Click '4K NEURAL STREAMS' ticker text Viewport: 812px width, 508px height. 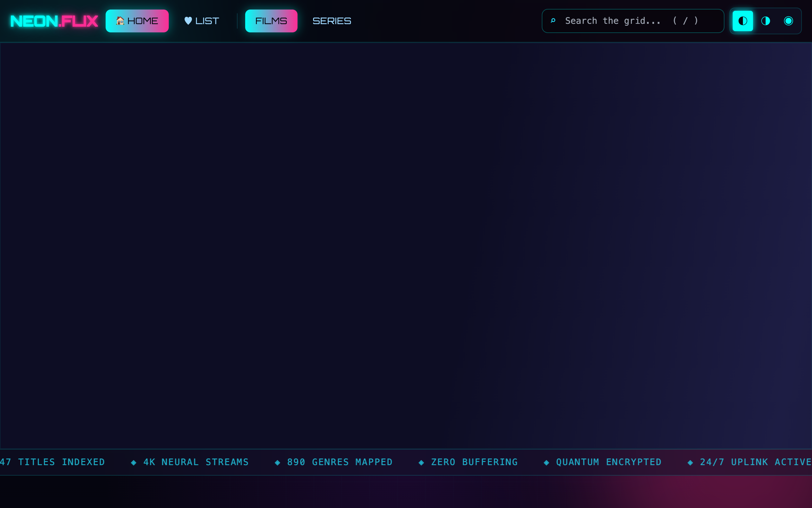(x=196, y=462)
